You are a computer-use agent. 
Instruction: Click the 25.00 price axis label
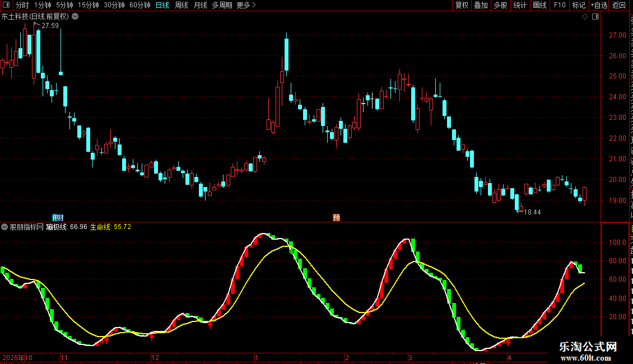[618, 76]
